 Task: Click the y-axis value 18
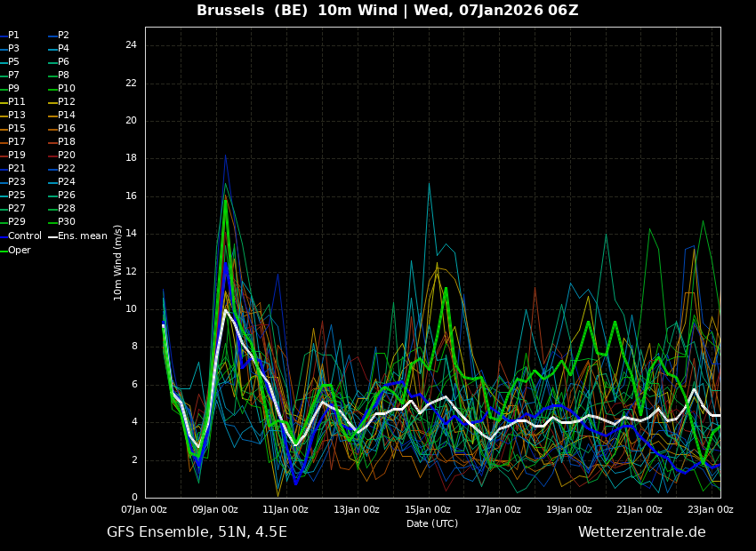tap(131, 158)
